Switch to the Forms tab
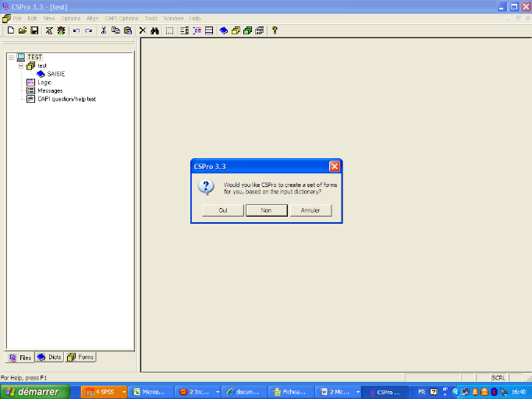532x399 pixels. coord(81,357)
